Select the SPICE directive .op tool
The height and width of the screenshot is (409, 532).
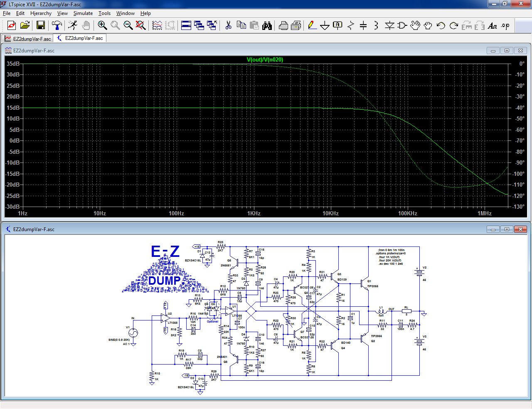pos(505,25)
